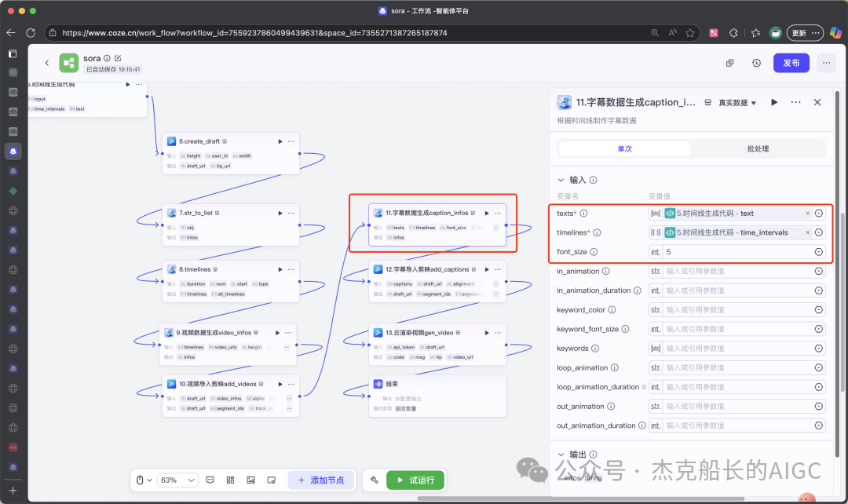Click out_animation input field
Screen dimensions: 848x504
(x=737, y=406)
